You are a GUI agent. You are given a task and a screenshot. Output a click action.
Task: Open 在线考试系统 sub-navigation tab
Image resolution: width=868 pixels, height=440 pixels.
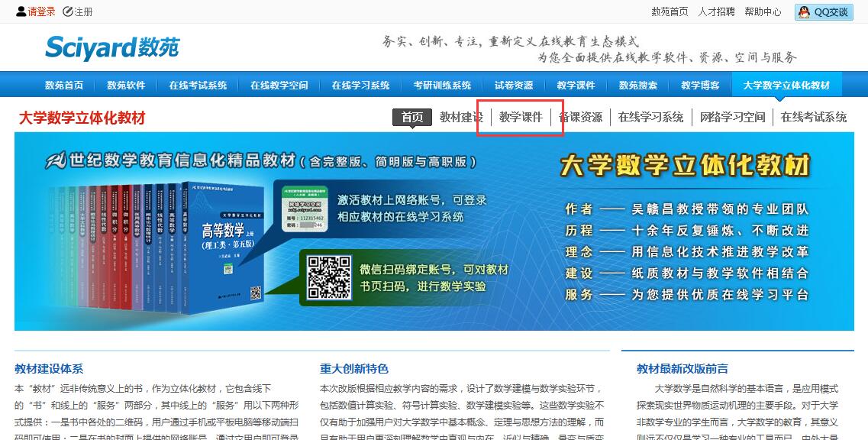tap(814, 117)
